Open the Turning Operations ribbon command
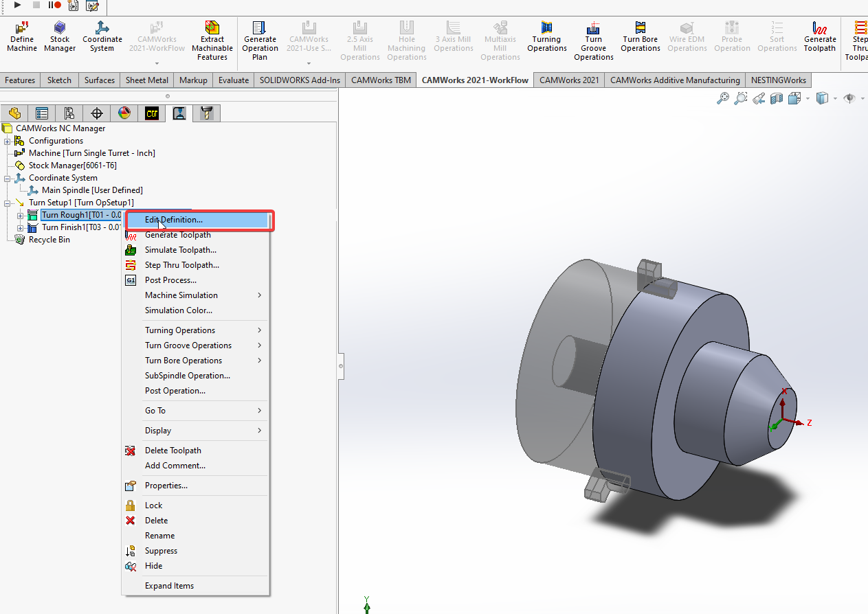The image size is (868, 614). click(547, 36)
